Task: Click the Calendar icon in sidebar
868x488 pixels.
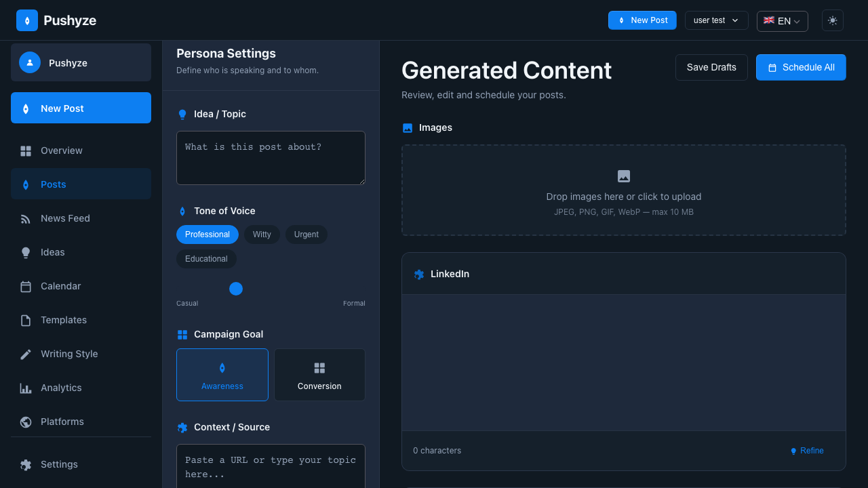Action: click(26, 286)
